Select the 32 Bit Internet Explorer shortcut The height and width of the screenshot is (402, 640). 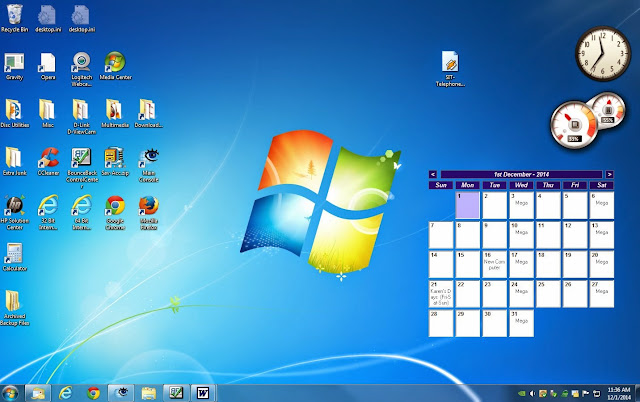48,212
